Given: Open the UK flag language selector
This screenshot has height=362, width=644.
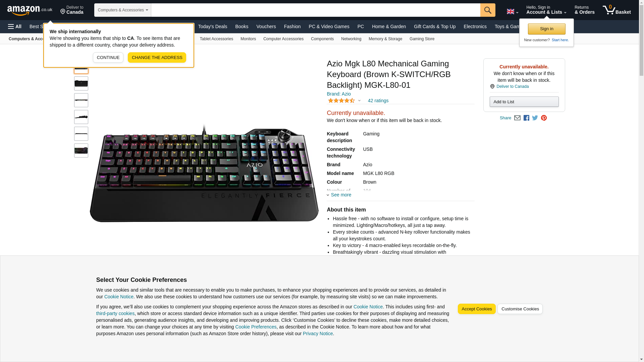Looking at the screenshot, I should (x=512, y=12).
